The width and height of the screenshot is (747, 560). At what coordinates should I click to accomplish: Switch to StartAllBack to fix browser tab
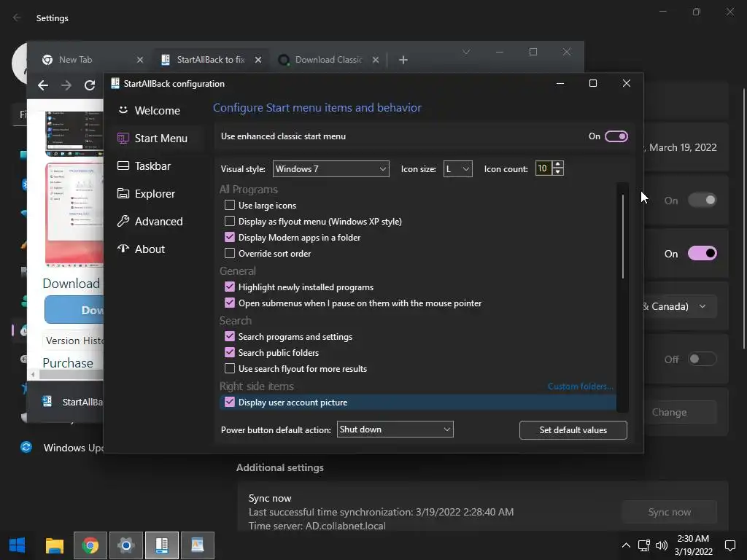pyautogui.click(x=211, y=60)
